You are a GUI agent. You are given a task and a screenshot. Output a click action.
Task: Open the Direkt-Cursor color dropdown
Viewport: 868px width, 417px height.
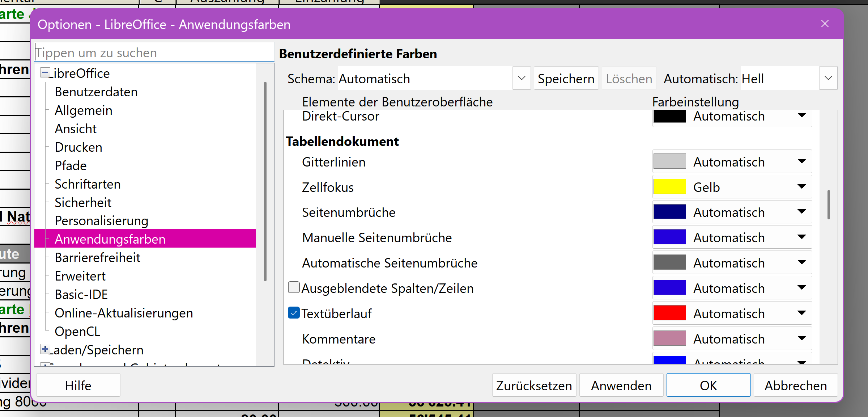pyautogui.click(x=802, y=116)
